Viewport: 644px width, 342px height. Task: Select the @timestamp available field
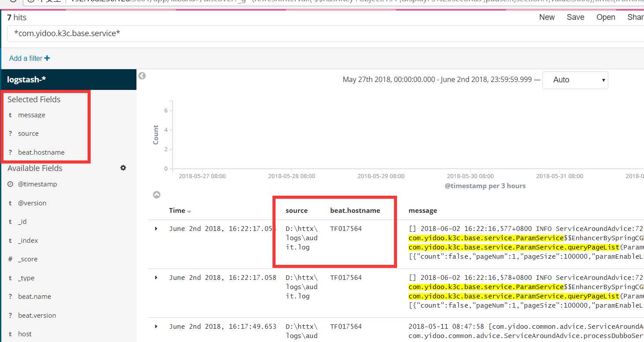pyautogui.click(x=37, y=184)
